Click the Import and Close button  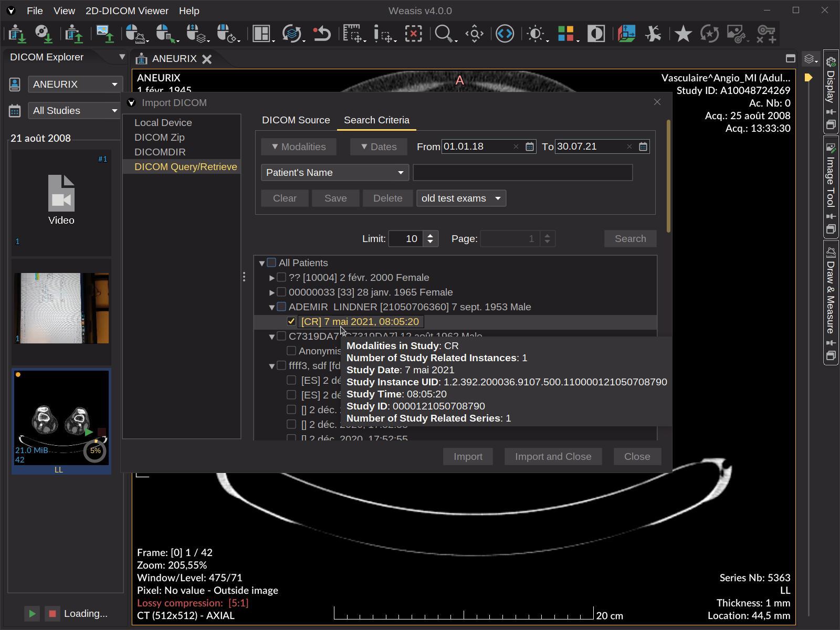[553, 456]
